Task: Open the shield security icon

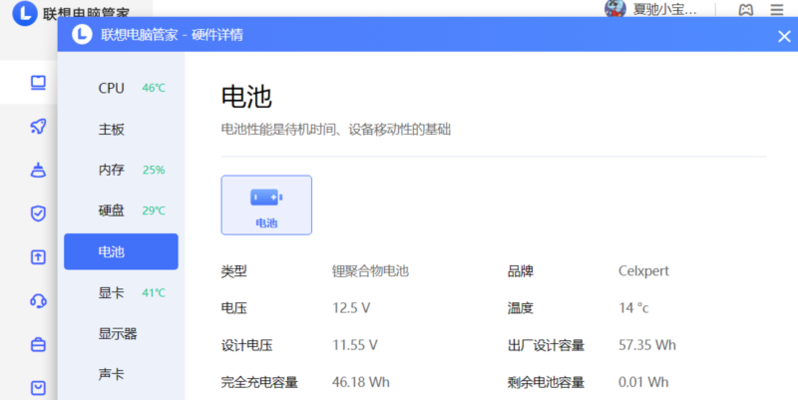Action: [38, 213]
